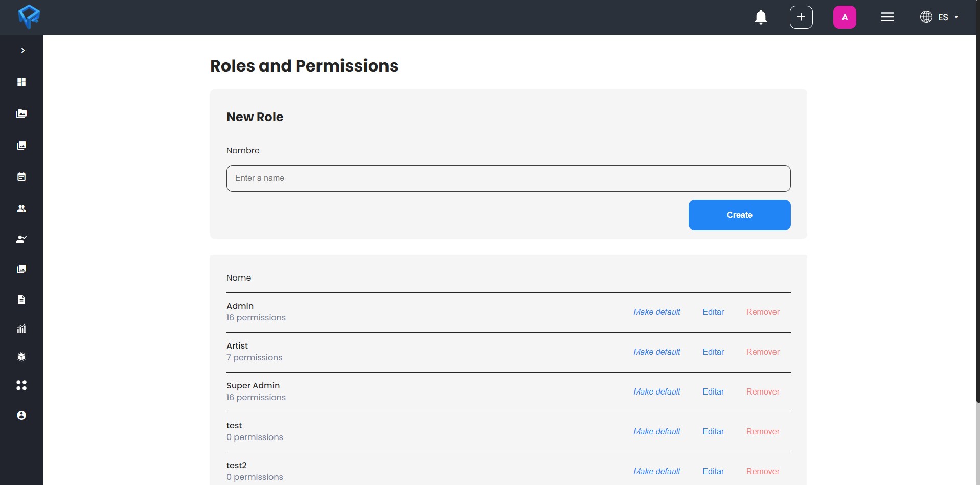Viewport: 980px width, 485px height.
Task: Open the four-dots apps icon in sidebar
Action: (x=21, y=385)
